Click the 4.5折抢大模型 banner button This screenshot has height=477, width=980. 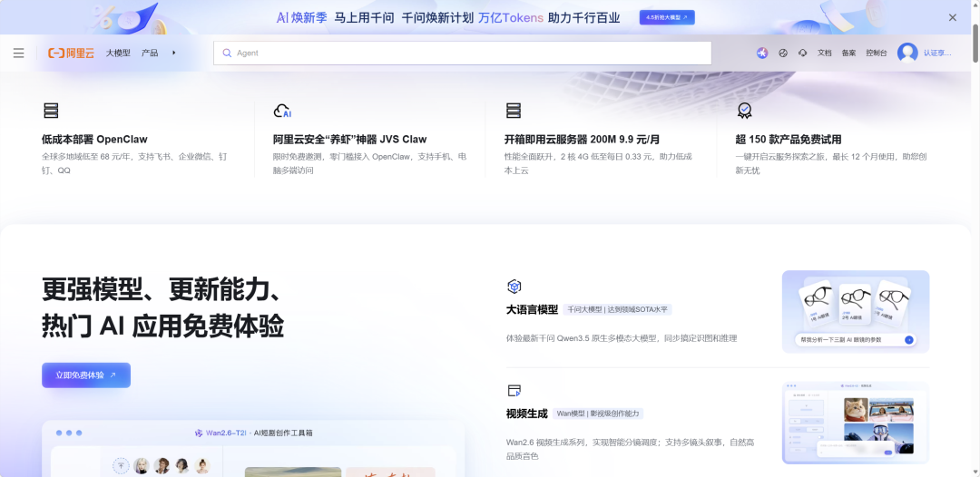point(667,17)
